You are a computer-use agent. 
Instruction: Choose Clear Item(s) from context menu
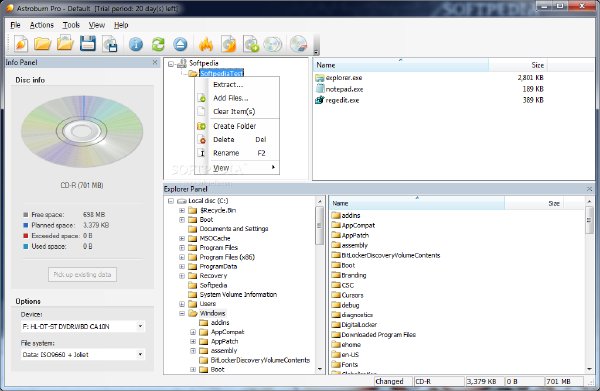coord(237,111)
